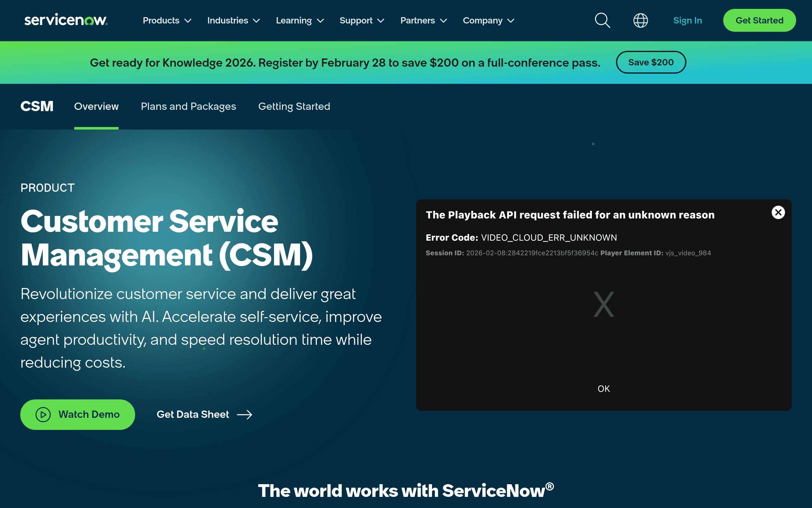Viewport: 812px width, 508px height.
Task: Expand the Industries menu
Action: pyautogui.click(x=233, y=21)
